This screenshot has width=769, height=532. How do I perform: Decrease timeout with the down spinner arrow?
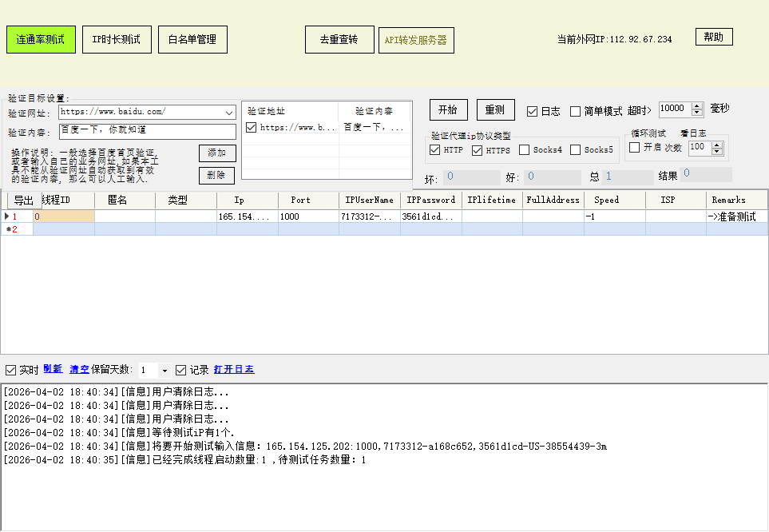pyautogui.click(x=697, y=113)
